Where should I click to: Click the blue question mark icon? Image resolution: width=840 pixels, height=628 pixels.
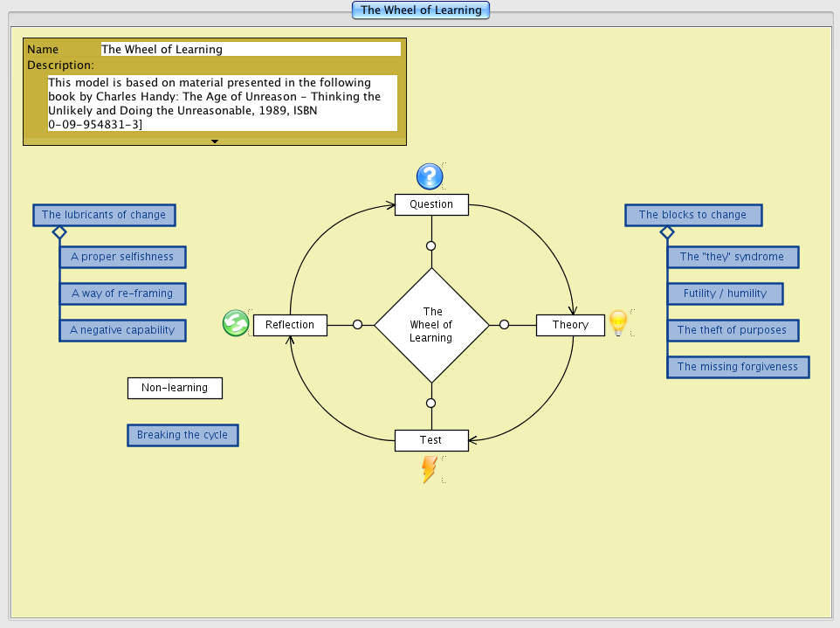(x=430, y=176)
